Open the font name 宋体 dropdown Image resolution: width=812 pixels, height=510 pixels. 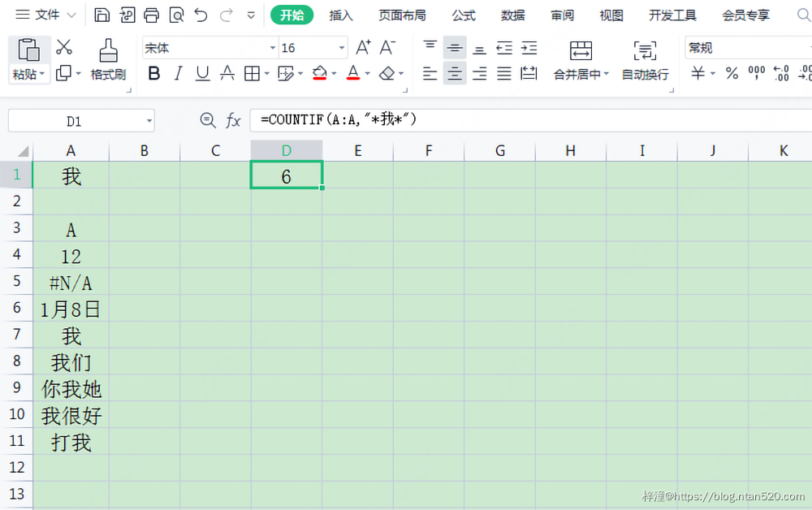tap(272, 48)
